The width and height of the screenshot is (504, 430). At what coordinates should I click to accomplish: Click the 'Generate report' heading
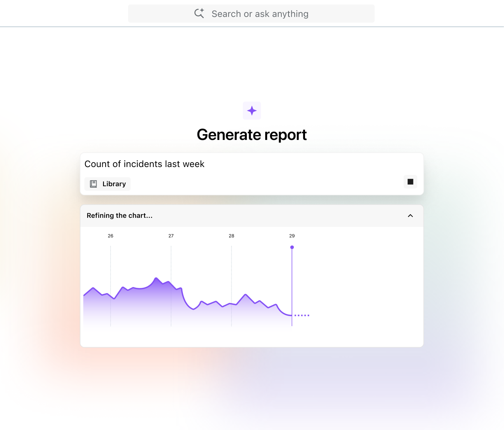(252, 135)
